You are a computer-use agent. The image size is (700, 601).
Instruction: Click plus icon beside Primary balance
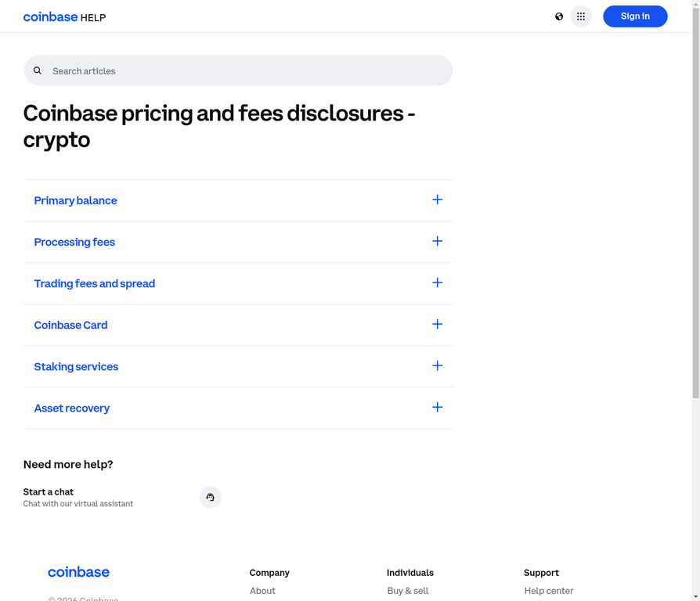tap(437, 200)
